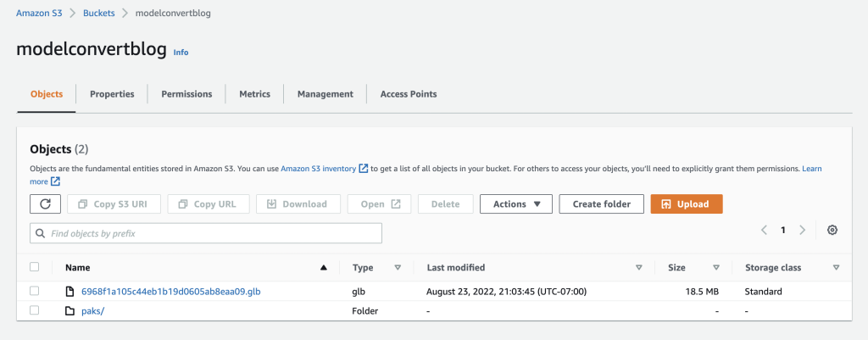
Task: Open the paks/ folder link
Action: 93,311
